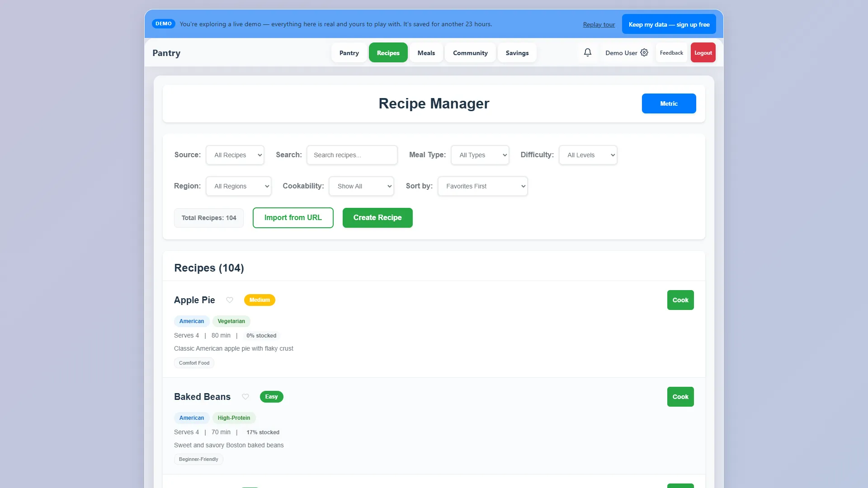Go to the Meals tab

[426, 53]
